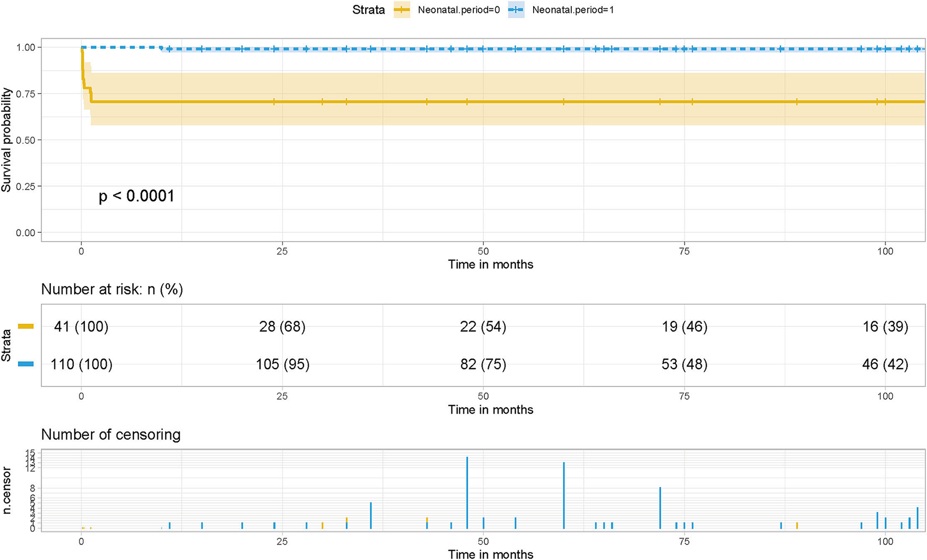Click the 53 (48) number at risk entry
The width and height of the screenshot is (927, 560).
coord(684,364)
